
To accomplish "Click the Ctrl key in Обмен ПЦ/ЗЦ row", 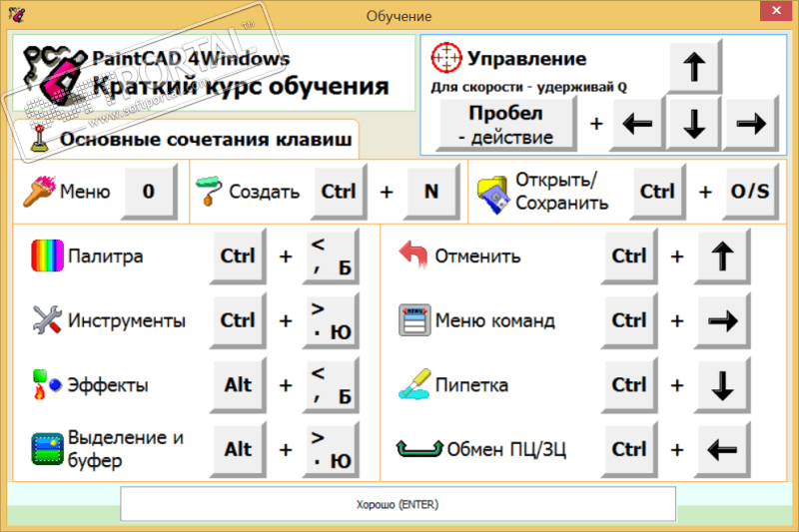I will pyautogui.click(x=629, y=449).
